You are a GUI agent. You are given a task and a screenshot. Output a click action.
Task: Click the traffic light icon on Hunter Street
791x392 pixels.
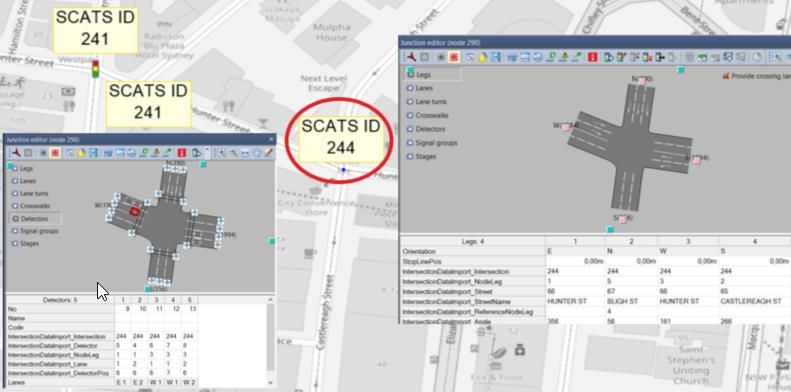(95, 69)
